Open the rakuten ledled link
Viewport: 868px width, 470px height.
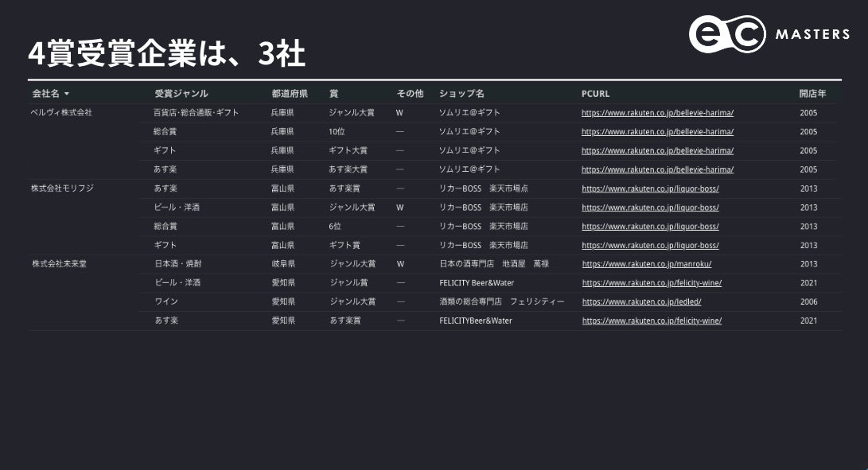(641, 301)
